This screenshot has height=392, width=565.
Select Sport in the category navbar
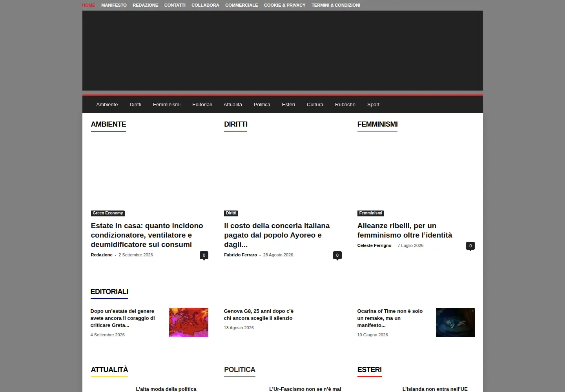[x=373, y=105]
